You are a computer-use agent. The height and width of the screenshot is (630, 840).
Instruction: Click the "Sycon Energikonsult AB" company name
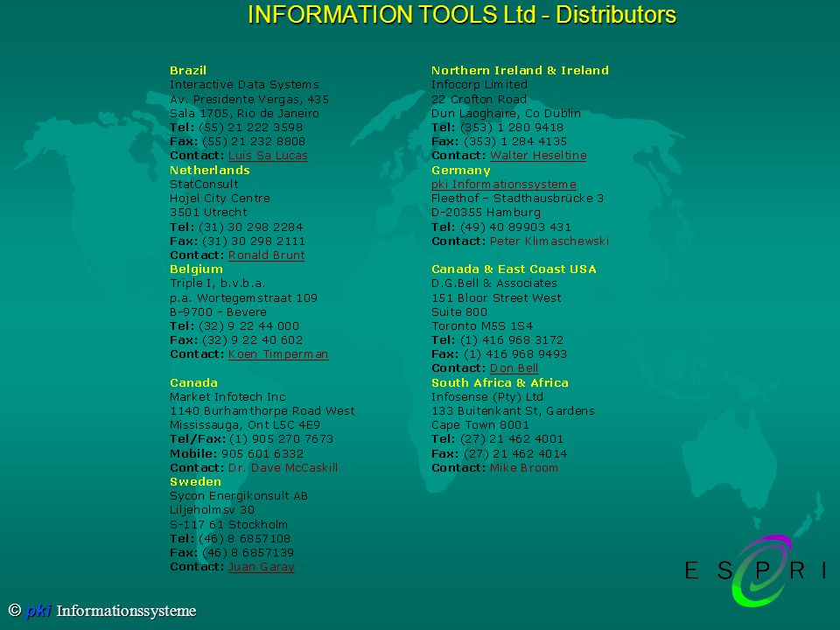pyautogui.click(x=239, y=496)
